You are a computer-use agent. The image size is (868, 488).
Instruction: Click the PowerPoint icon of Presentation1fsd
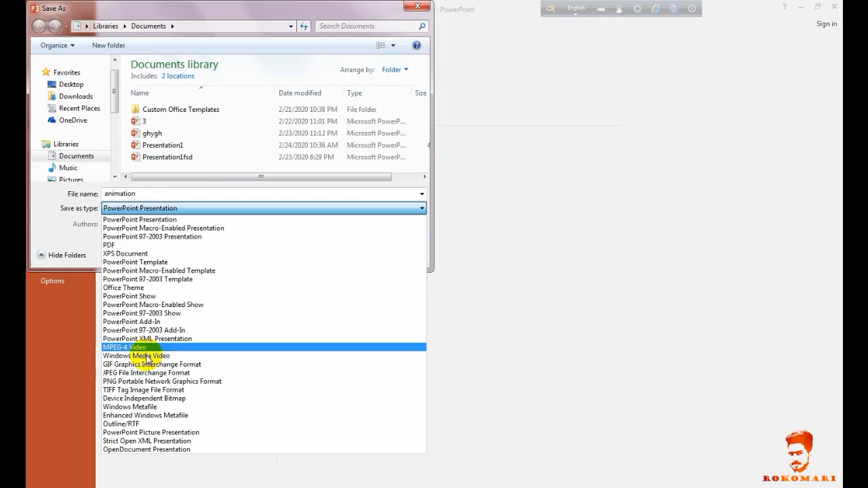click(136, 157)
